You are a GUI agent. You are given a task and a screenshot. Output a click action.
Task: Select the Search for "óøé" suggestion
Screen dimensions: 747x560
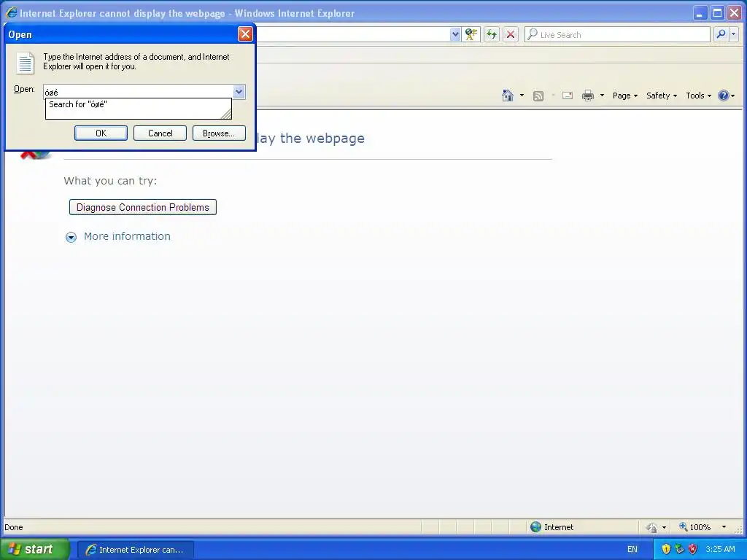coord(138,104)
